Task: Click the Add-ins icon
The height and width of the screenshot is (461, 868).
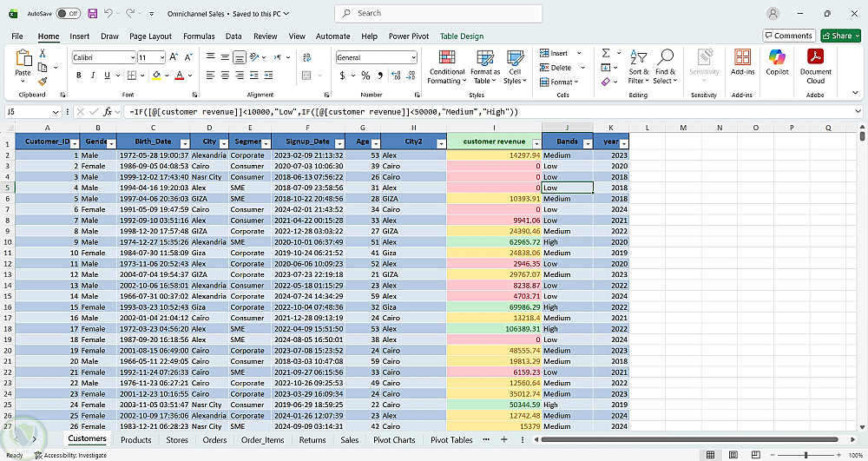Action: [x=742, y=58]
